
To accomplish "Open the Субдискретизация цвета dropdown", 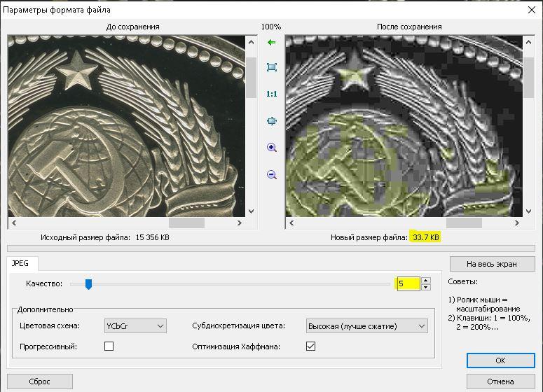I will click(366, 326).
